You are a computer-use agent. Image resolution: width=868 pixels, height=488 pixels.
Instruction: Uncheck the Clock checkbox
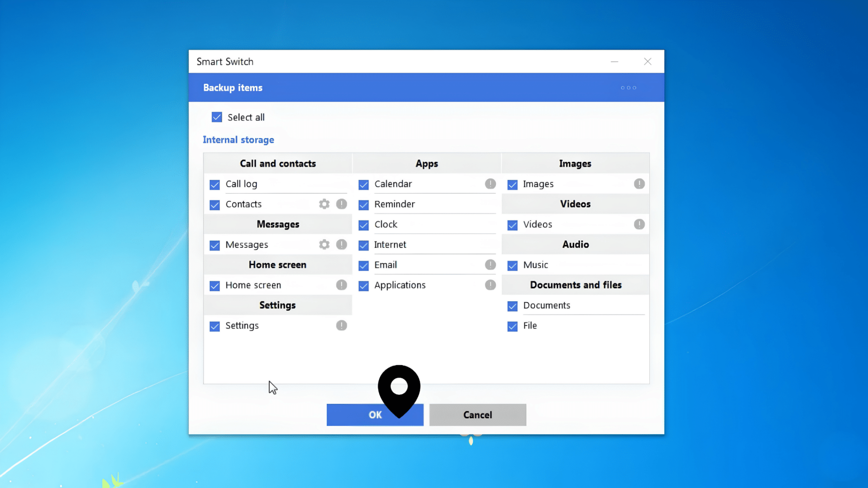(x=364, y=225)
